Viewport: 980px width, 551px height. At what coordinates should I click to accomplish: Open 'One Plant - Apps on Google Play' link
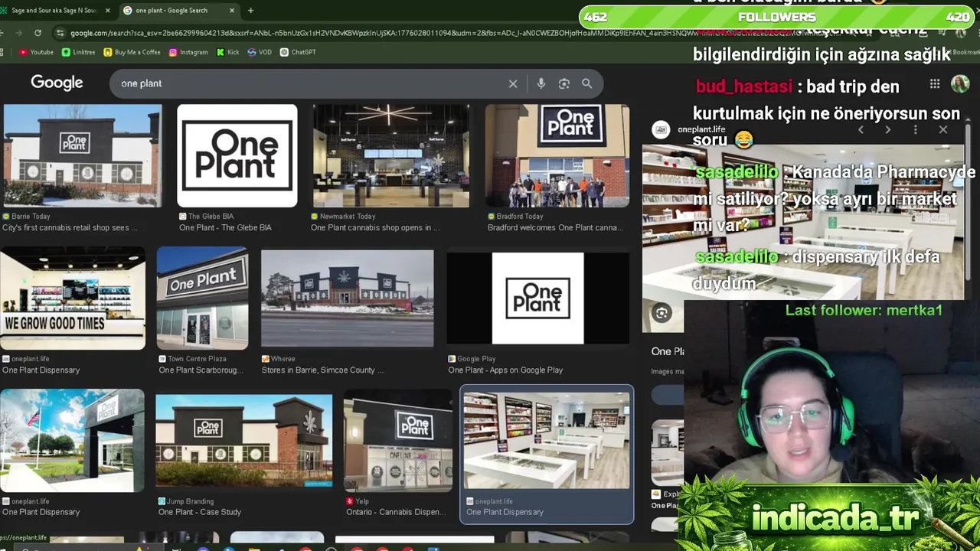(x=505, y=370)
